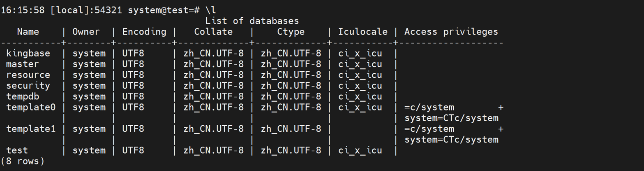
Task: Click the security database name
Action: click(28, 86)
